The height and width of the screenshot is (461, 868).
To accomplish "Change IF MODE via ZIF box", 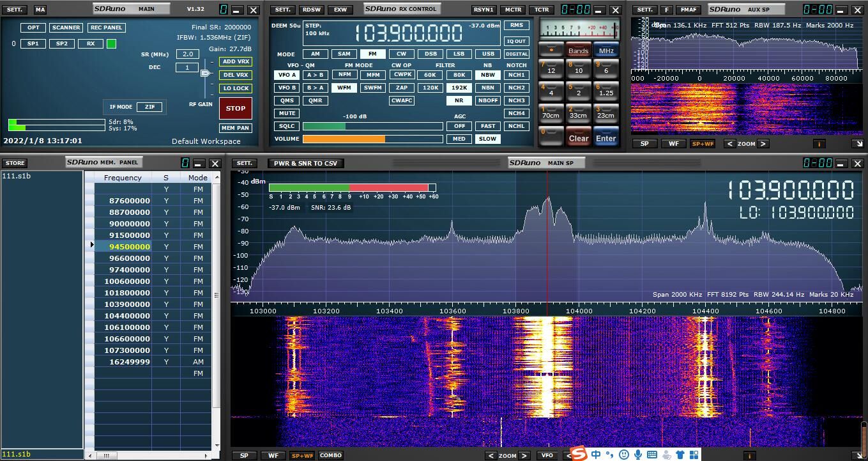I will pyautogui.click(x=149, y=107).
